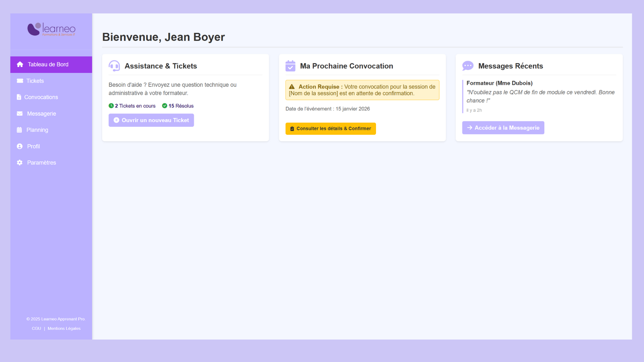Click the Learneo logo in the sidebar
The image size is (644, 362).
click(51, 29)
